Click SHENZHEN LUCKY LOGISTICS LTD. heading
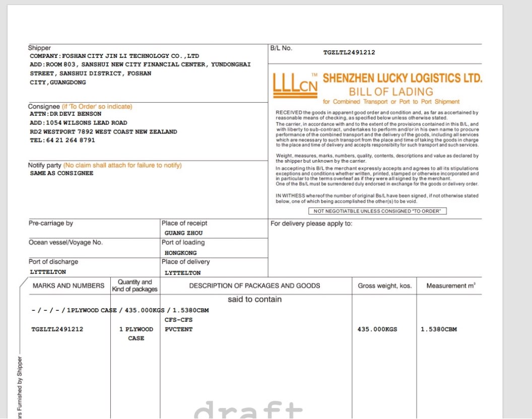The height and width of the screenshot is (419, 532). tap(403, 78)
